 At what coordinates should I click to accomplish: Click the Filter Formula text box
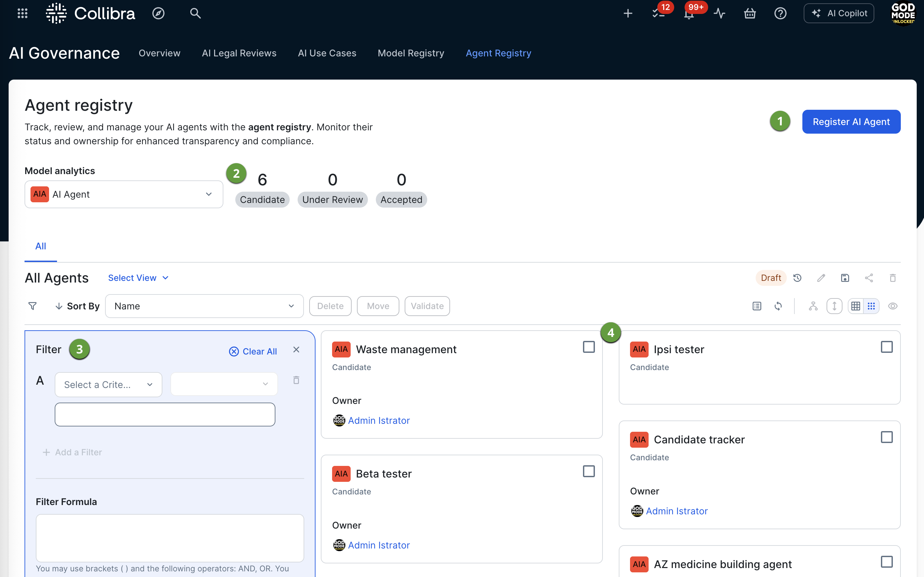(x=170, y=537)
